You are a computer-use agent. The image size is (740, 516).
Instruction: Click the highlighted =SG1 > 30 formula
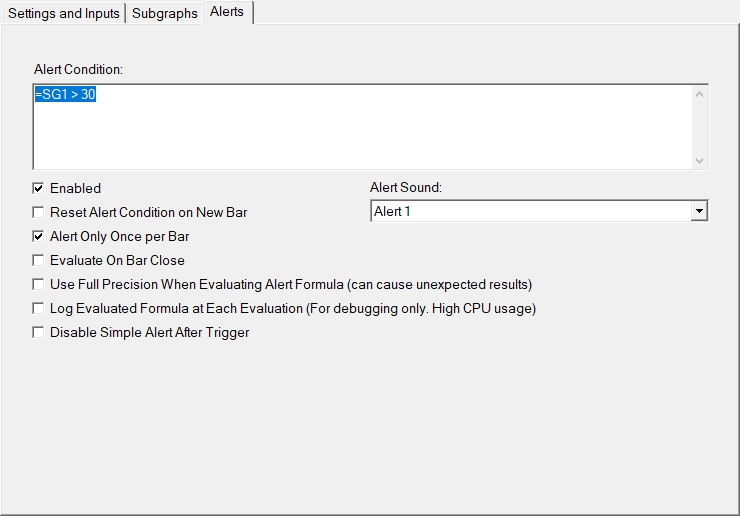click(65, 95)
